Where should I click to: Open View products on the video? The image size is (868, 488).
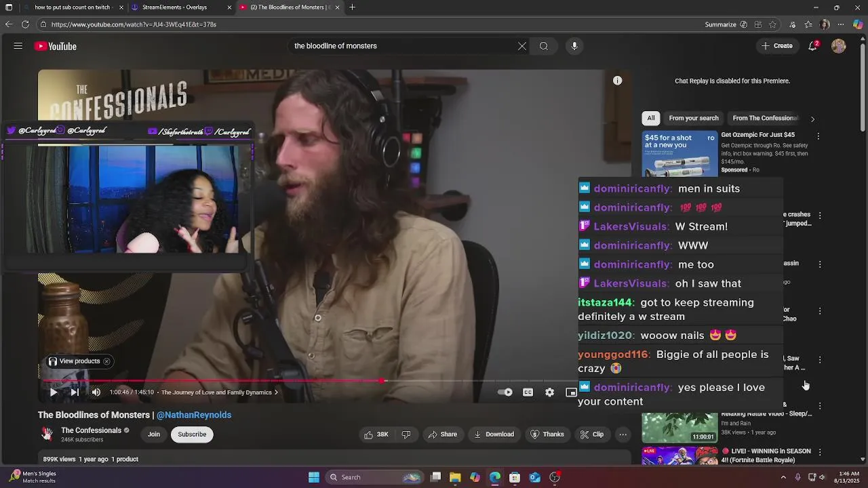click(x=75, y=361)
